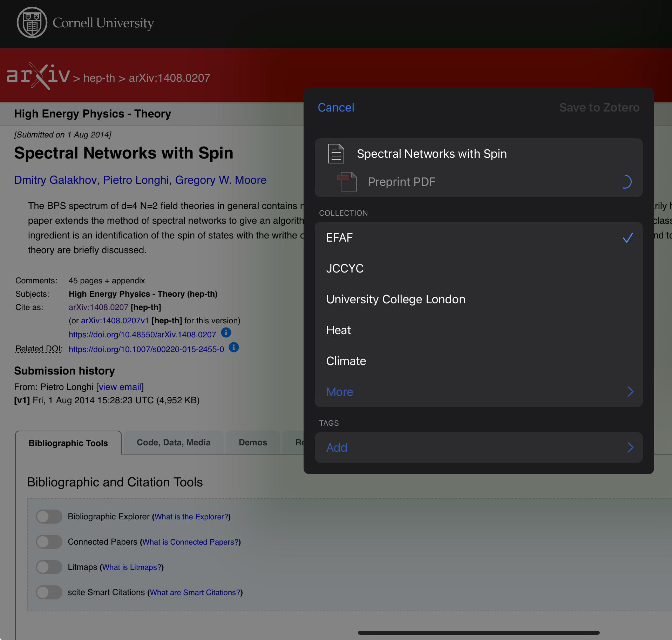Open What is Connected Papers? link
The height and width of the screenshot is (640, 672).
click(x=190, y=542)
